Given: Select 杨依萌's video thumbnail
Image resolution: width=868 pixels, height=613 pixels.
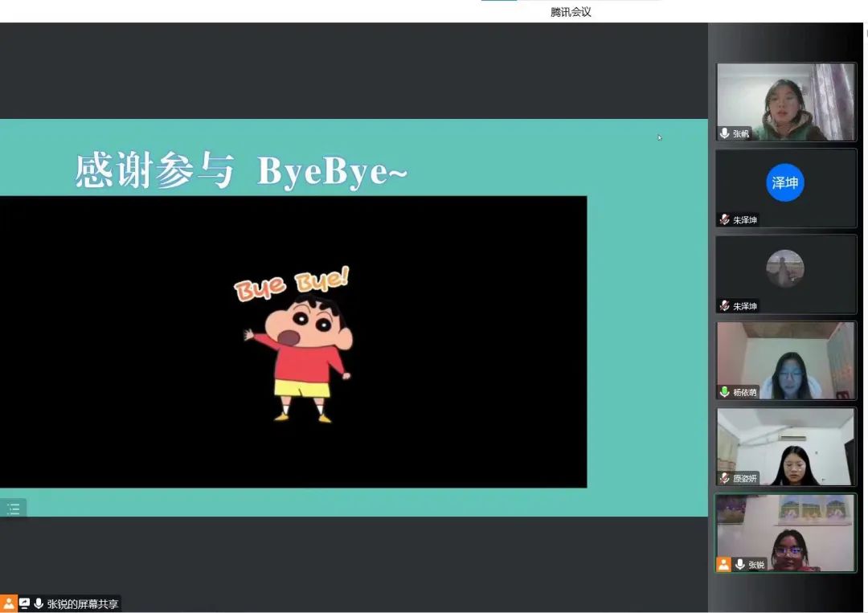Looking at the screenshot, I should tap(786, 361).
